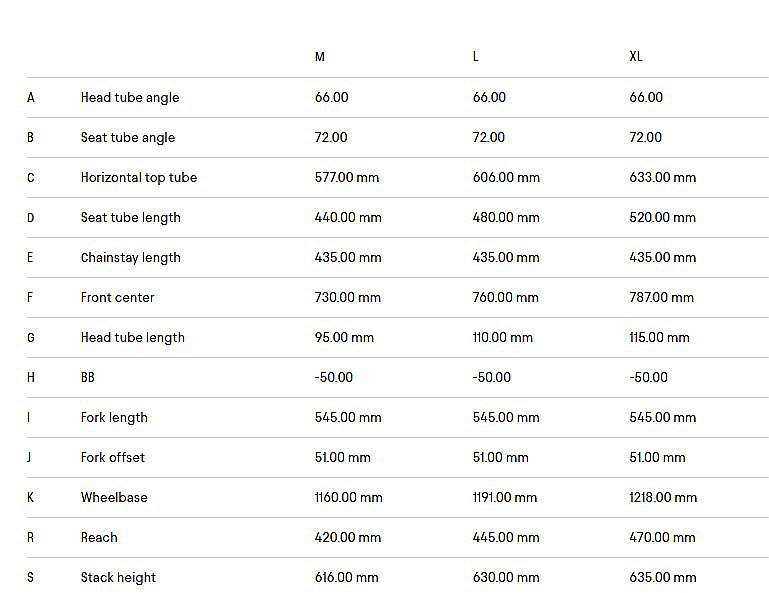Click the Horizontal top tube label

point(139,177)
